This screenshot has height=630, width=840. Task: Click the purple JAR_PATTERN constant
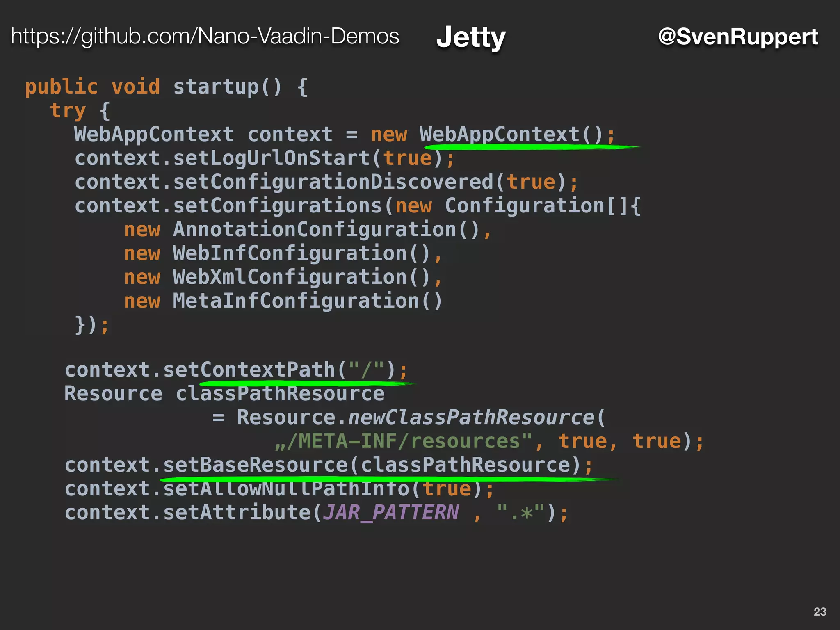[390, 513]
